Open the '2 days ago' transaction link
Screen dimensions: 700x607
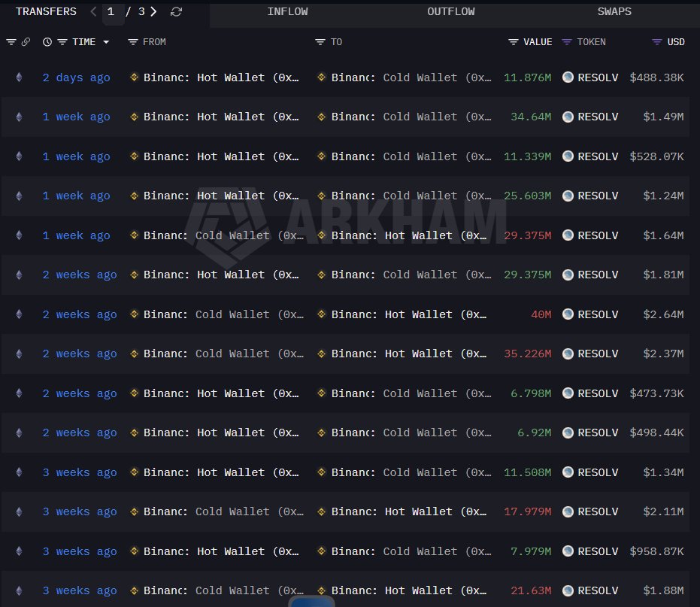tap(77, 77)
